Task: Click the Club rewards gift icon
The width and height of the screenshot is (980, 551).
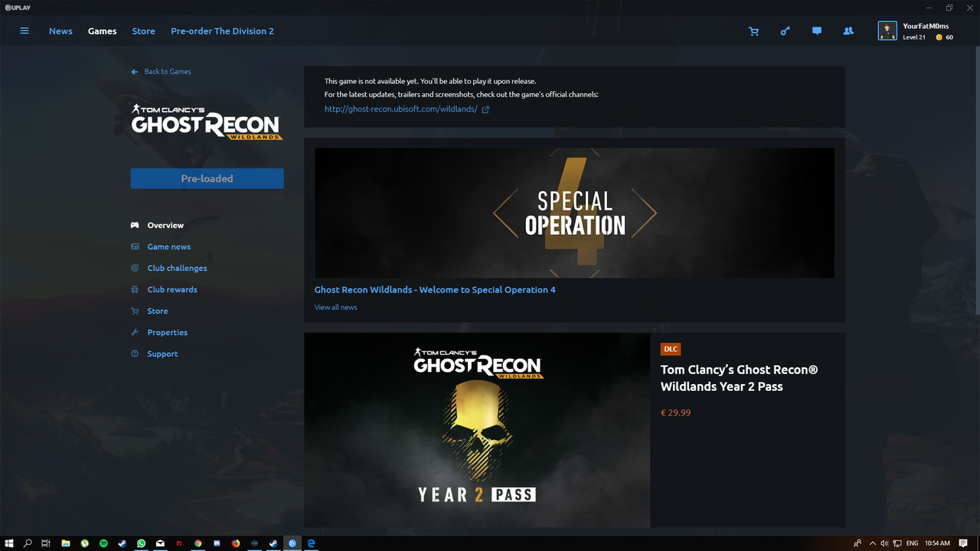Action: 135,289
